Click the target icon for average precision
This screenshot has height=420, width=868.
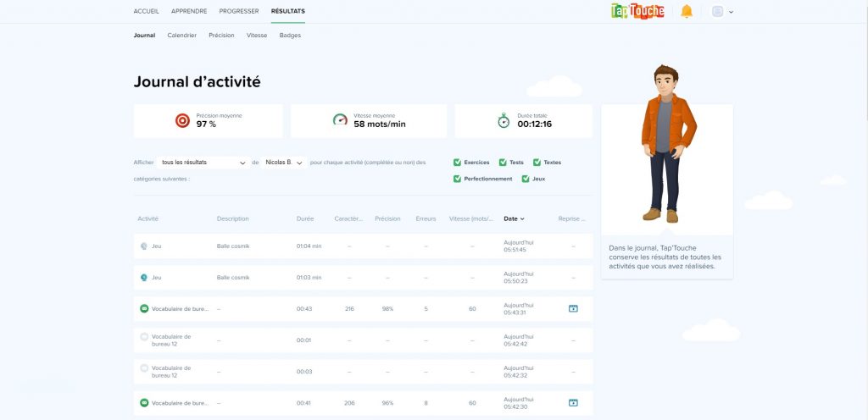(181, 120)
